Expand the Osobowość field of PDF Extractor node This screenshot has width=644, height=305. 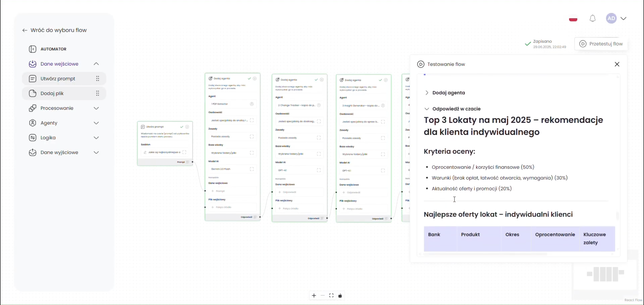(x=252, y=120)
